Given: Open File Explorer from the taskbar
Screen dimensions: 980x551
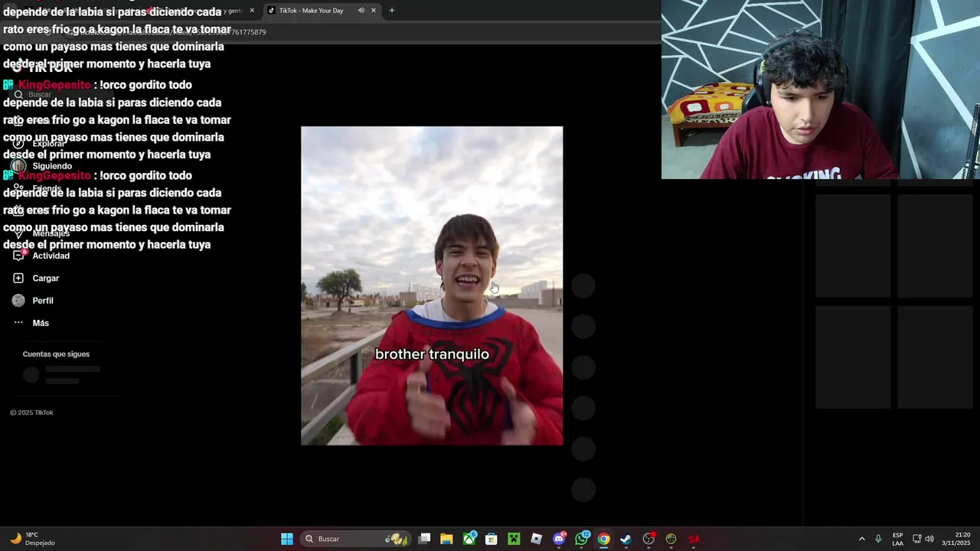Looking at the screenshot, I should tap(446, 539).
